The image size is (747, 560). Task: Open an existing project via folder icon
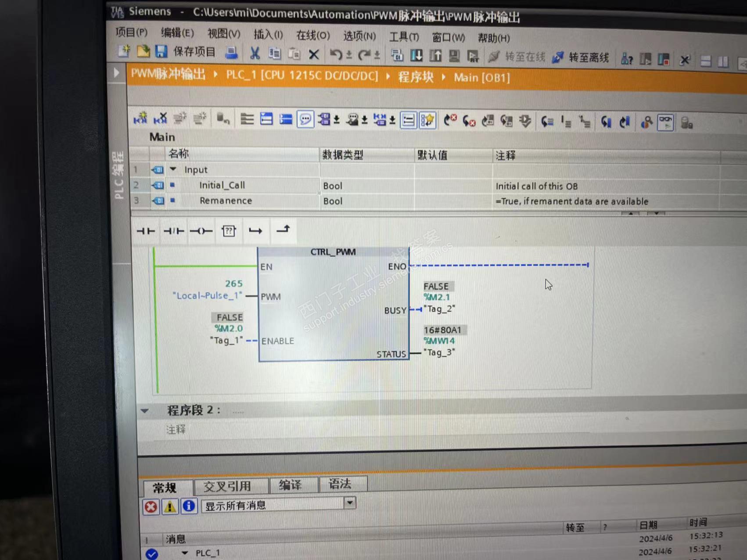143,51
